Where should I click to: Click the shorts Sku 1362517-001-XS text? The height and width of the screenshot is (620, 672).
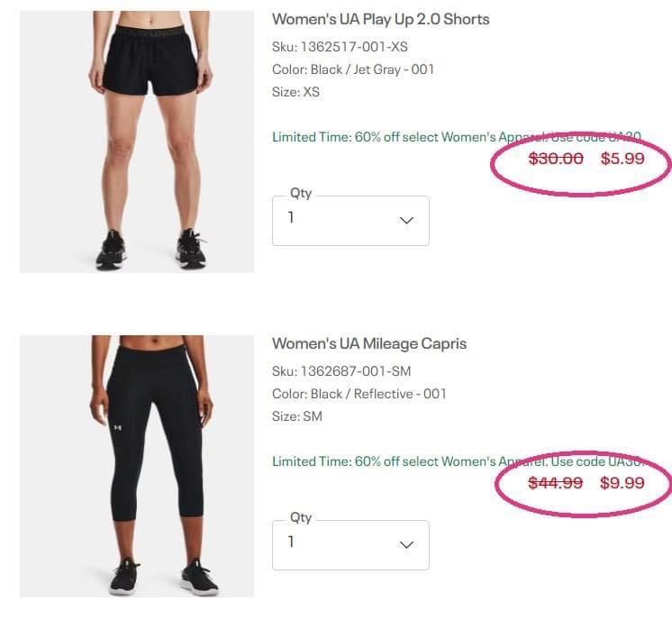point(345,47)
